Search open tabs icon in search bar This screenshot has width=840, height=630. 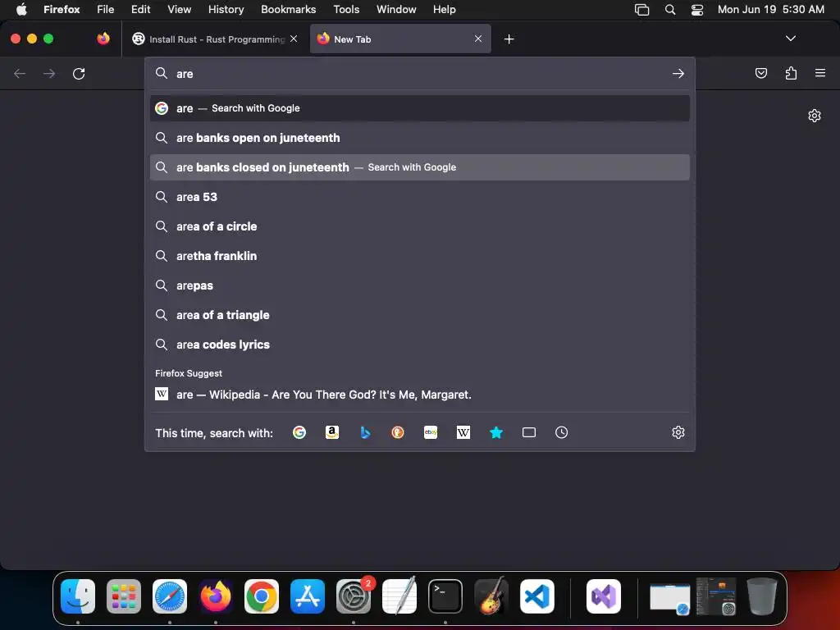pyautogui.click(x=529, y=432)
